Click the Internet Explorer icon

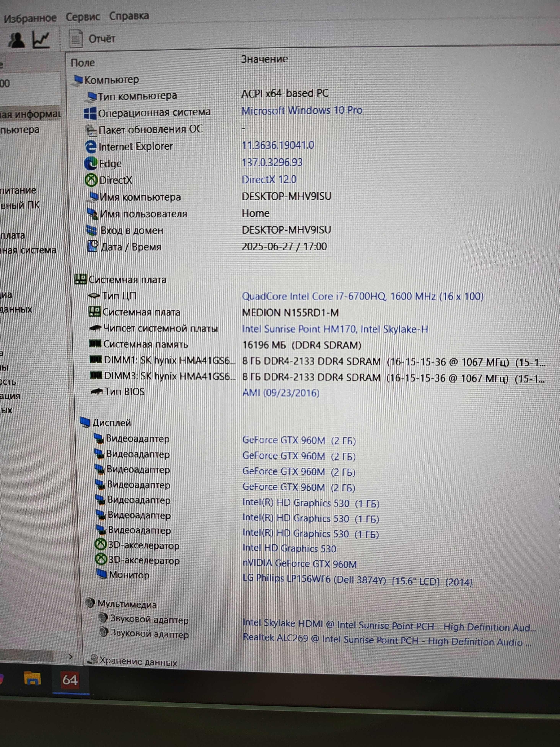(90, 147)
